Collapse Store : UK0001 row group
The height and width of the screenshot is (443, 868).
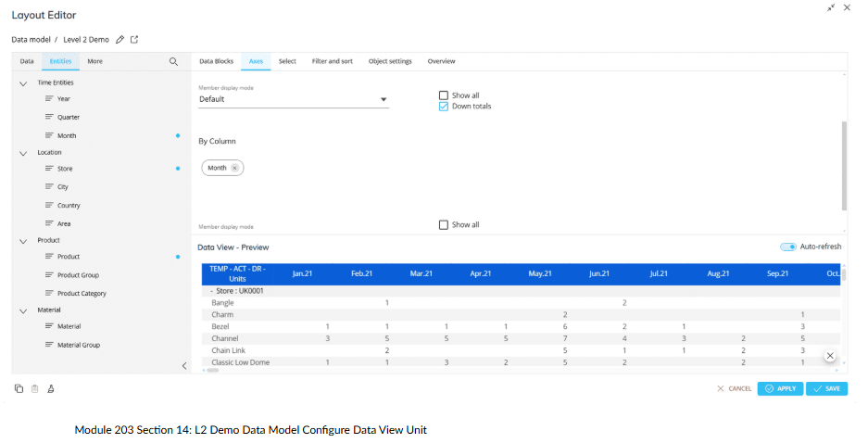[x=212, y=291]
